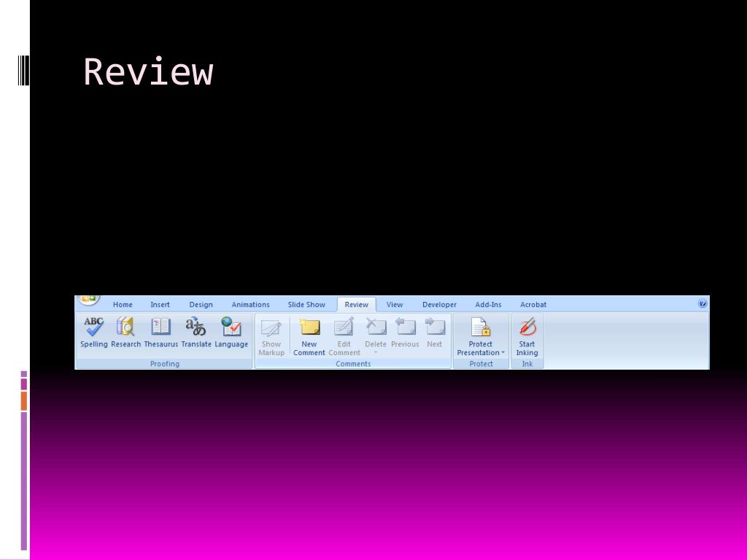Switch to the Home tab

tap(123, 305)
